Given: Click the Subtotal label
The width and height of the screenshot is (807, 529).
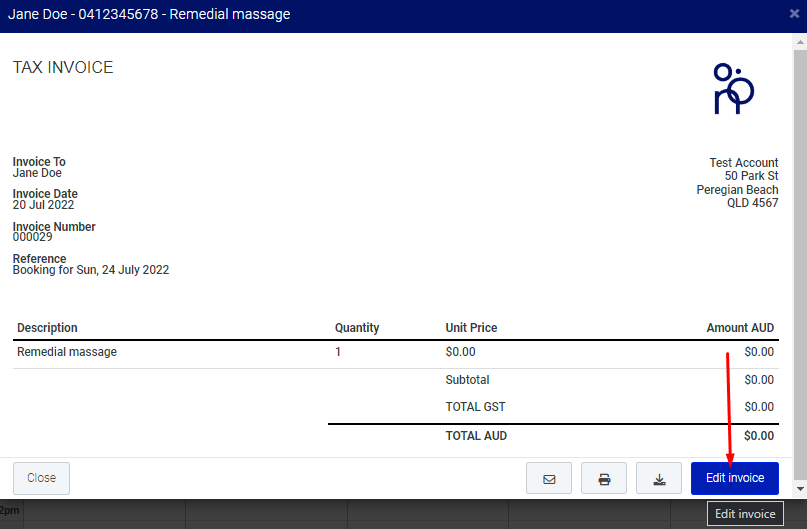Looking at the screenshot, I should (x=467, y=380).
